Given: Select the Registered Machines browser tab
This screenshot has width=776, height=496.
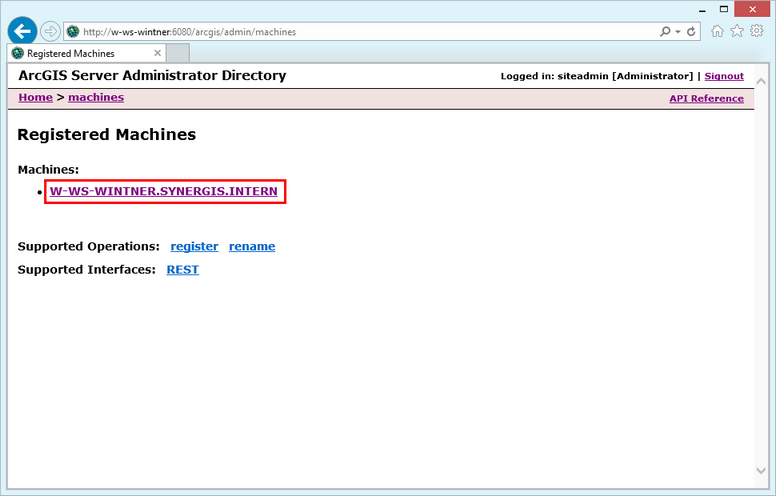Looking at the screenshot, I should 80,53.
